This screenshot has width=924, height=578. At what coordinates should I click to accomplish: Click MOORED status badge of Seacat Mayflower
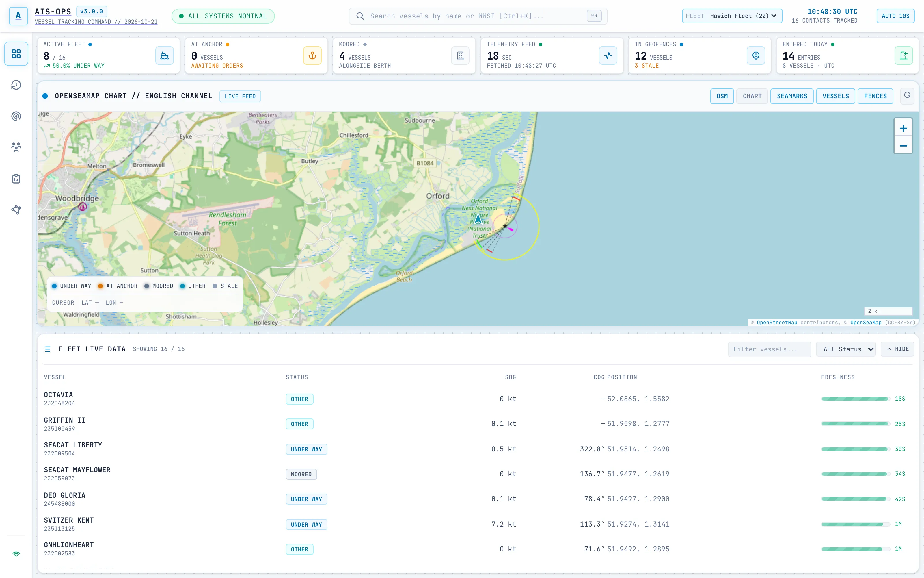pyautogui.click(x=301, y=474)
